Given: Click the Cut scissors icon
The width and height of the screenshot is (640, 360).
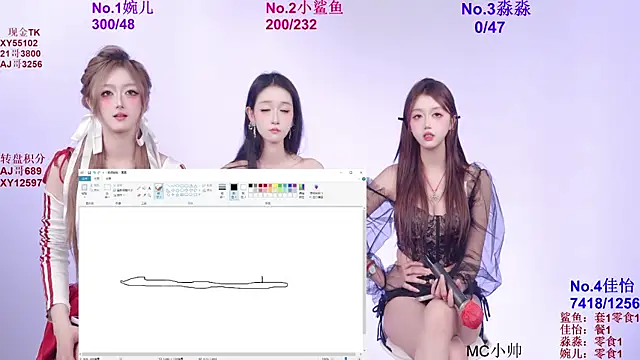Looking at the screenshot, I should click(92, 185).
